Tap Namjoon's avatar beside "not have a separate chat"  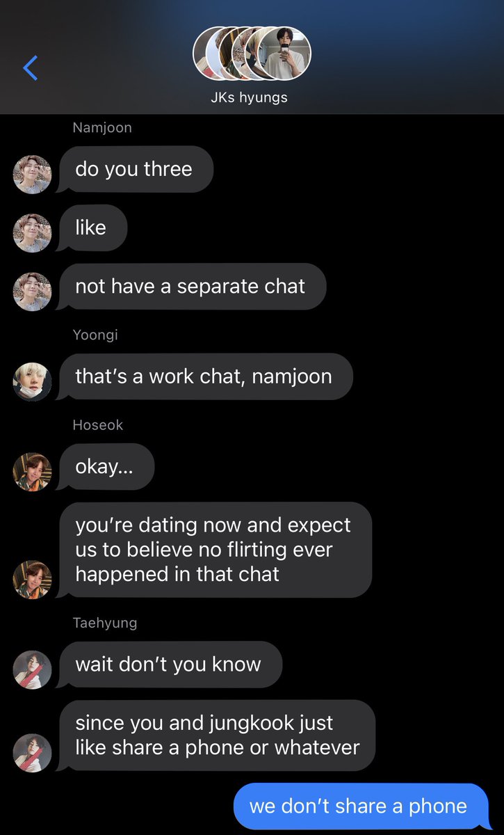point(32,291)
